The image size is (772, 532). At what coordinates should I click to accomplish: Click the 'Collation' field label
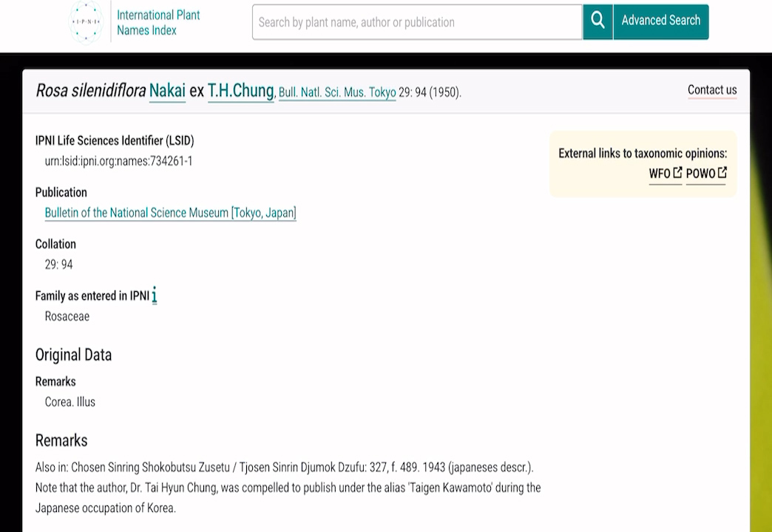[55, 244]
